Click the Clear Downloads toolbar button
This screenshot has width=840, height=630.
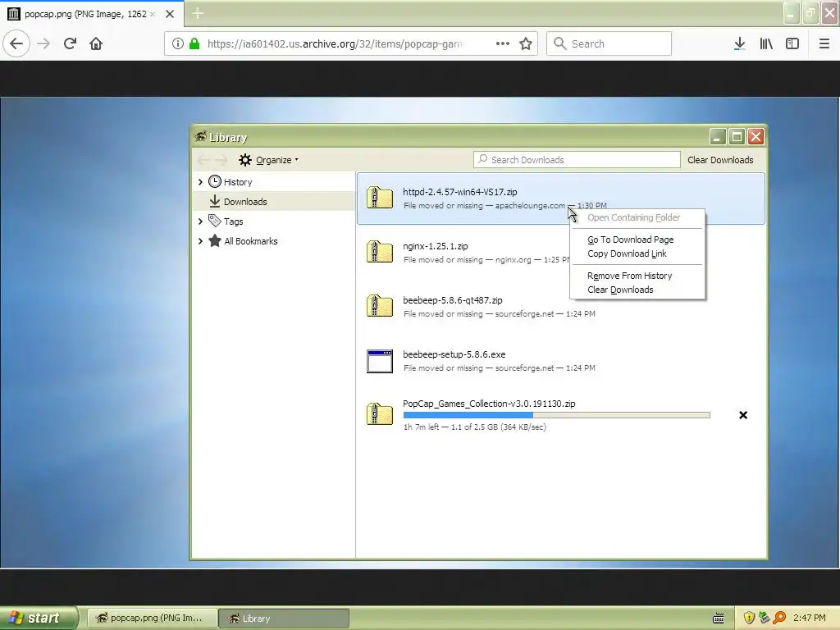[720, 160]
